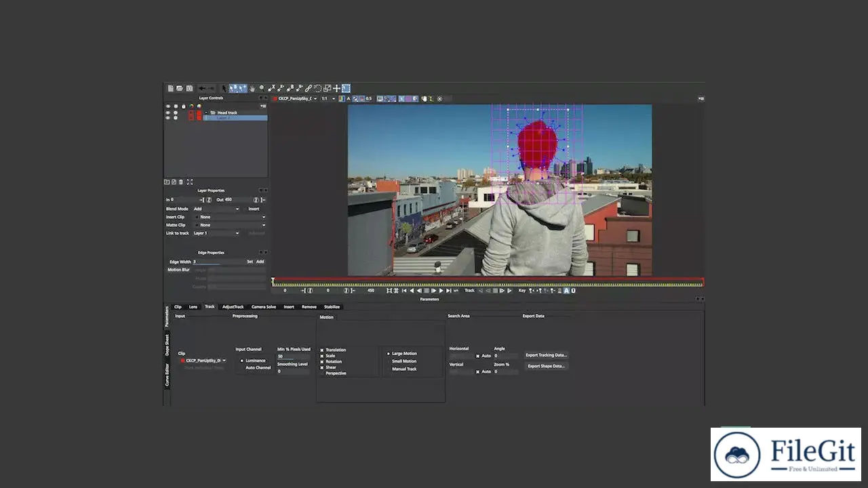The width and height of the screenshot is (868, 488).
Task: Open the Blend Mode Add dropdown
Action: click(x=216, y=209)
